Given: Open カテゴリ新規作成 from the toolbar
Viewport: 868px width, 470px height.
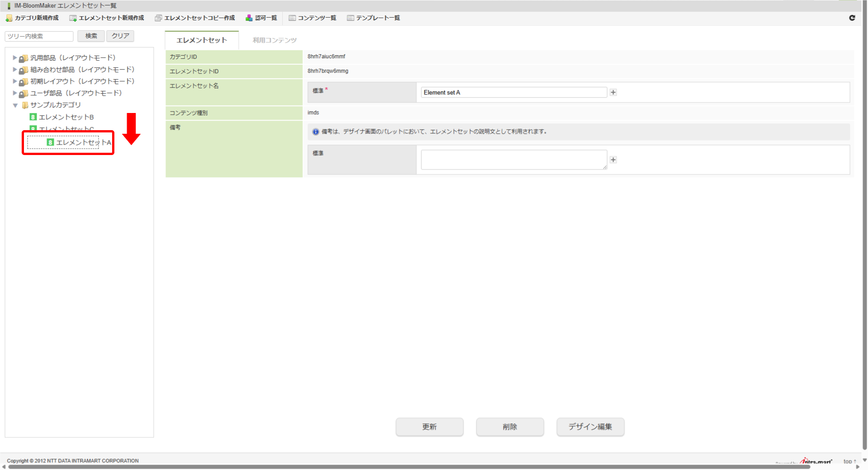Looking at the screenshot, I should pos(32,18).
